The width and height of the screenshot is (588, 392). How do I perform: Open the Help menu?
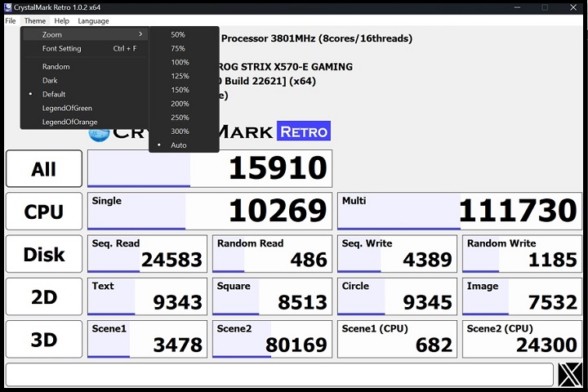pyautogui.click(x=61, y=20)
